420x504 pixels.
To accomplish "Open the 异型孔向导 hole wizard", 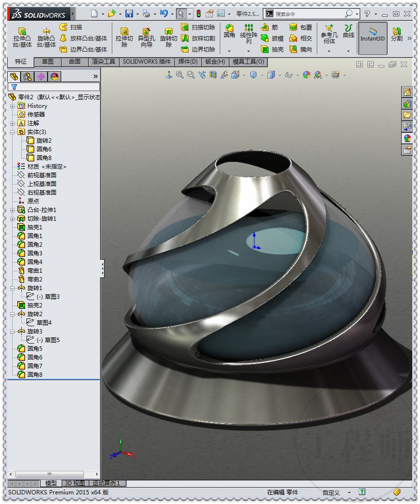I will pos(146,38).
